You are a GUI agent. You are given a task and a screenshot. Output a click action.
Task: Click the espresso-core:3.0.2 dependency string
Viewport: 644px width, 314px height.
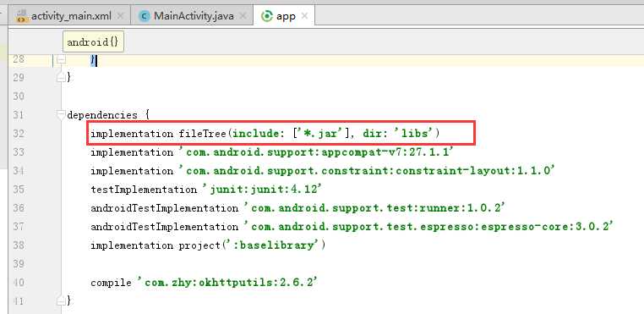coord(428,226)
